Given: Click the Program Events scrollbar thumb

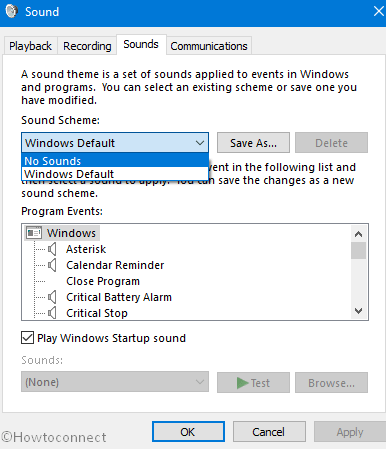Looking at the screenshot, I should pos(358,250).
